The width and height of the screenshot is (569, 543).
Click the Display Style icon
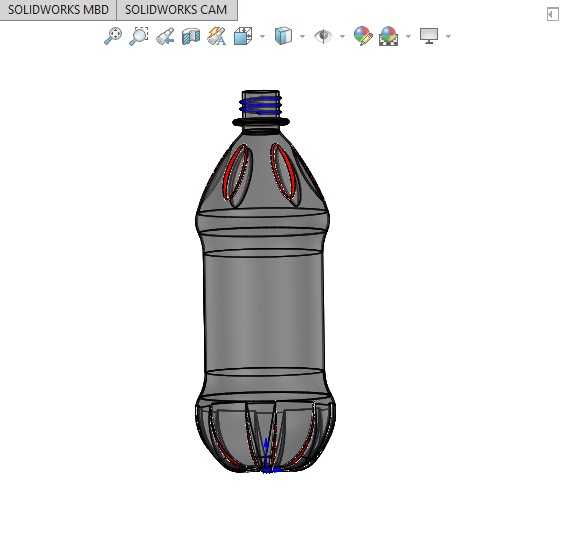tap(283, 36)
